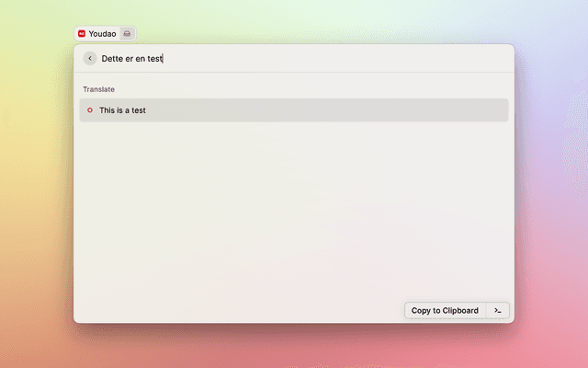Place cursor after "test" in the input

pos(163,58)
